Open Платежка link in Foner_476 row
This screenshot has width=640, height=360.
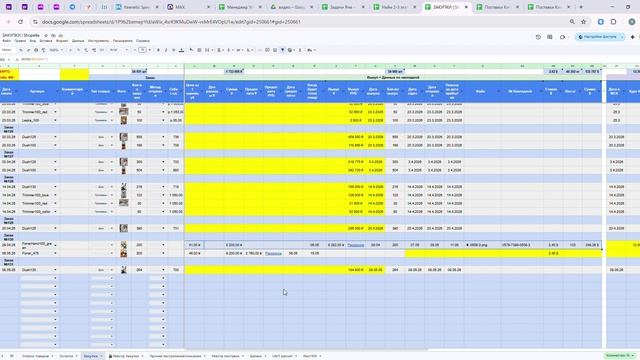273,253
